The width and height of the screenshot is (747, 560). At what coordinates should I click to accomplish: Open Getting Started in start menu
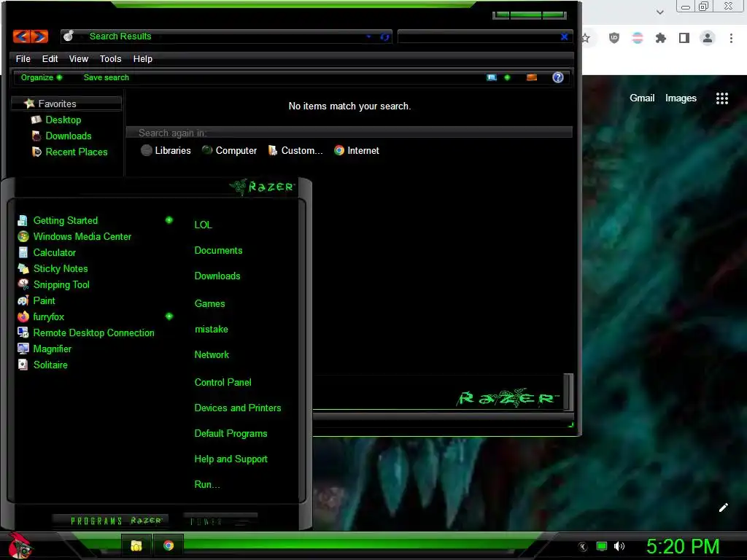(x=65, y=220)
